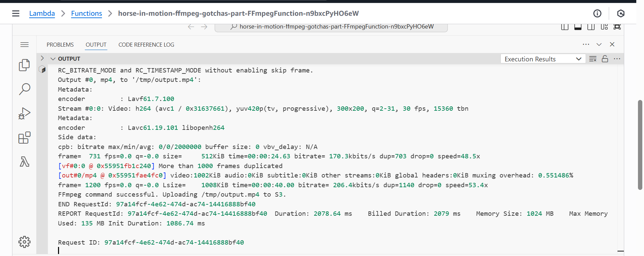Image resolution: width=644 pixels, height=256 pixels.
Task: Open the Manage gear icon
Action: 24,242
